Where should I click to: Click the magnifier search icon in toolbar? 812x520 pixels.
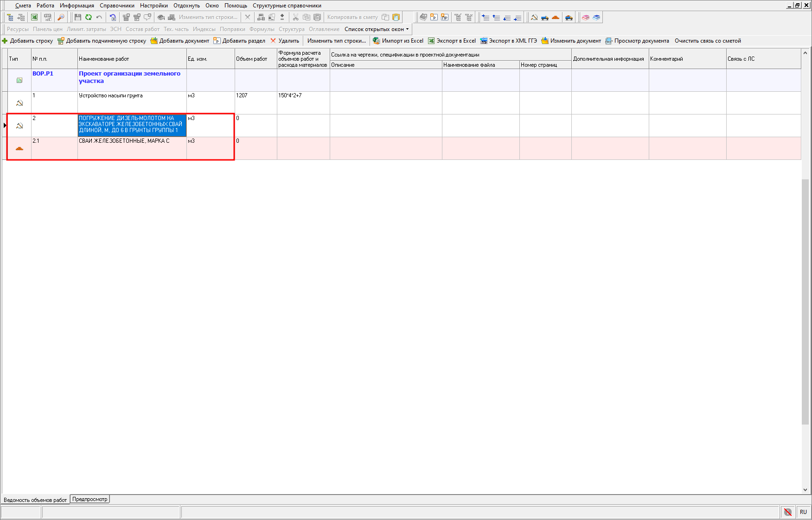(x=61, y=17)
